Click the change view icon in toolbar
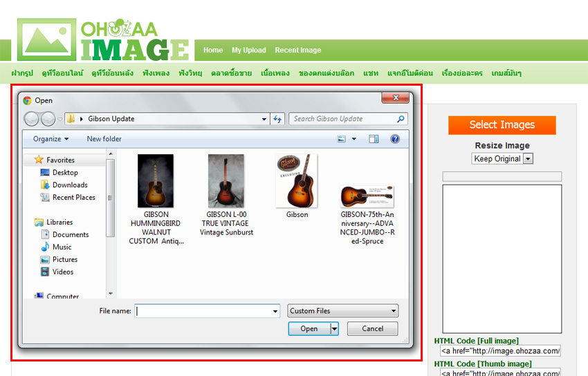The height and width of the screenshot is (376, 588). (341, 139)
